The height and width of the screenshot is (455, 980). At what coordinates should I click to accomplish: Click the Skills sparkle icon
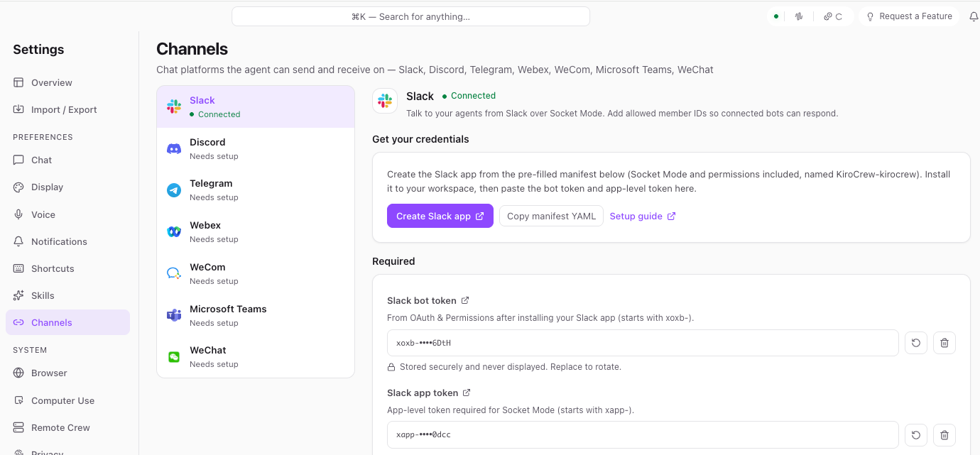pos(18,295)
